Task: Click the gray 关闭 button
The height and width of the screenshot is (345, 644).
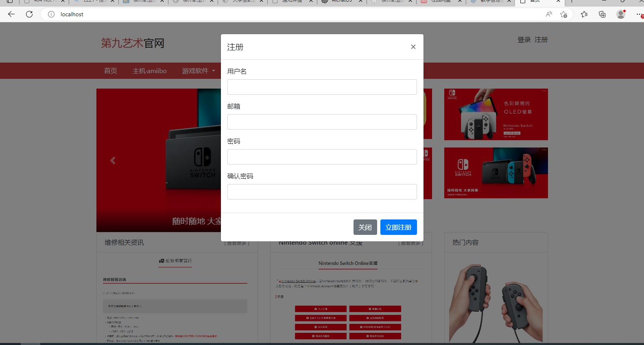Action: click(365, 227)
